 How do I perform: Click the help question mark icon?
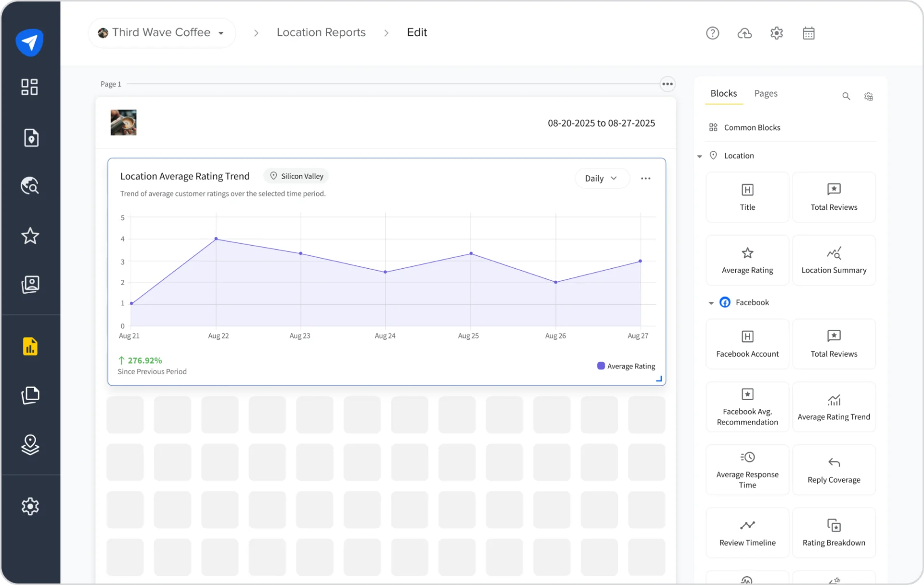[x=712, y=33]
